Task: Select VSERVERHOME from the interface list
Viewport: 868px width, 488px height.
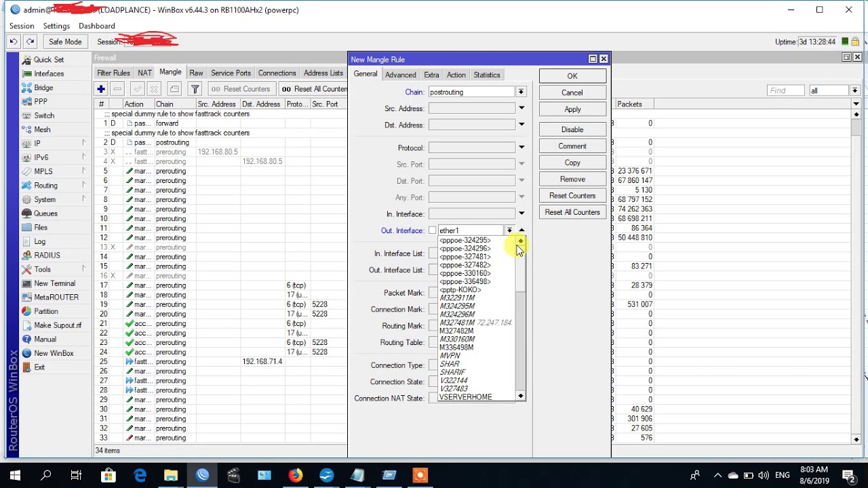Action: coord(465,397)
